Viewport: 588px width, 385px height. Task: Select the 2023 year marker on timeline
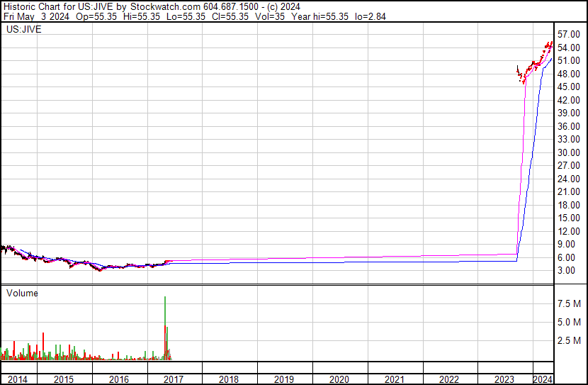pyautogui.click(x=504, y=379)
